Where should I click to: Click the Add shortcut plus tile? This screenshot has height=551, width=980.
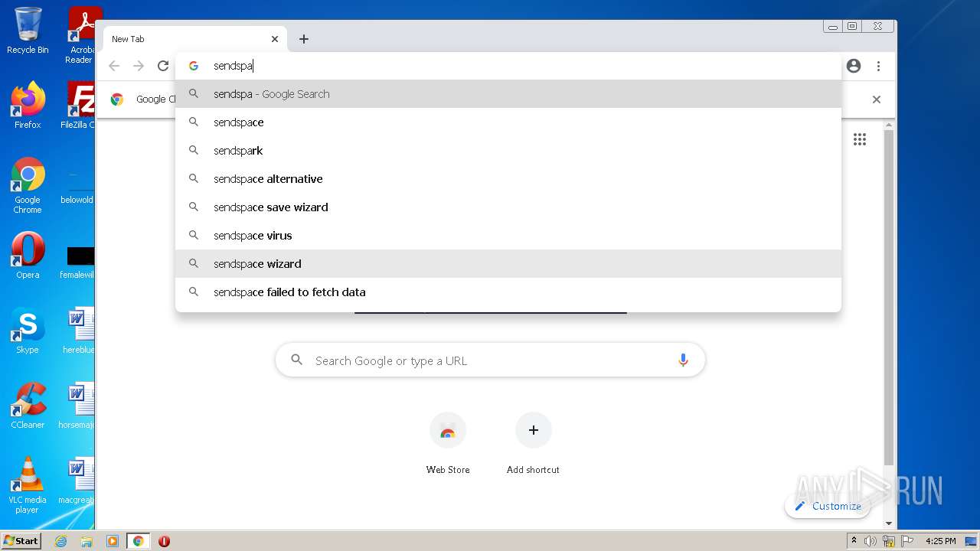point(534,444)
